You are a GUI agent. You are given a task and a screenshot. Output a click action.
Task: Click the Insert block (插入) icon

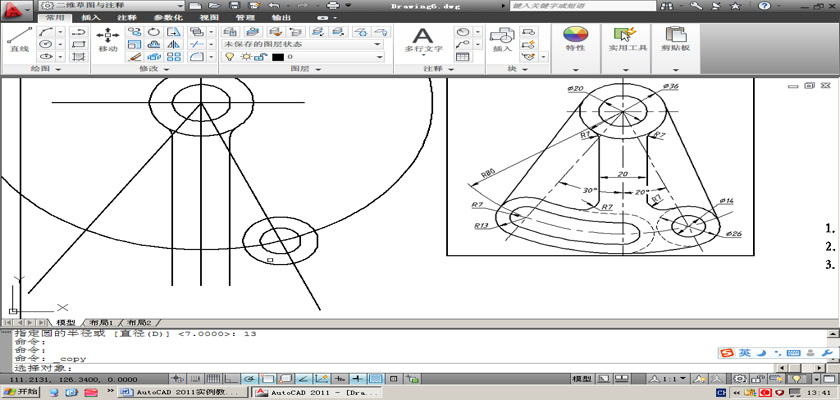(502, 39)
